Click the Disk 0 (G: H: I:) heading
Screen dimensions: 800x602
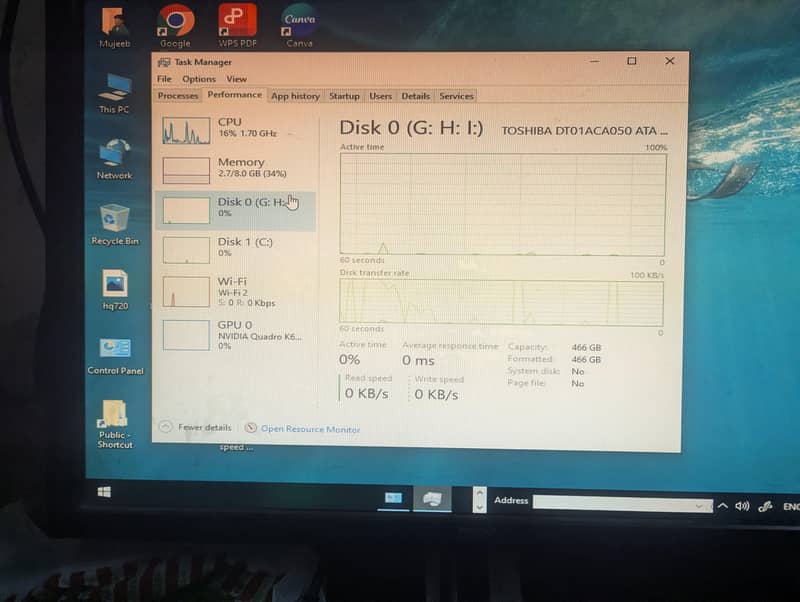(411, 128)
